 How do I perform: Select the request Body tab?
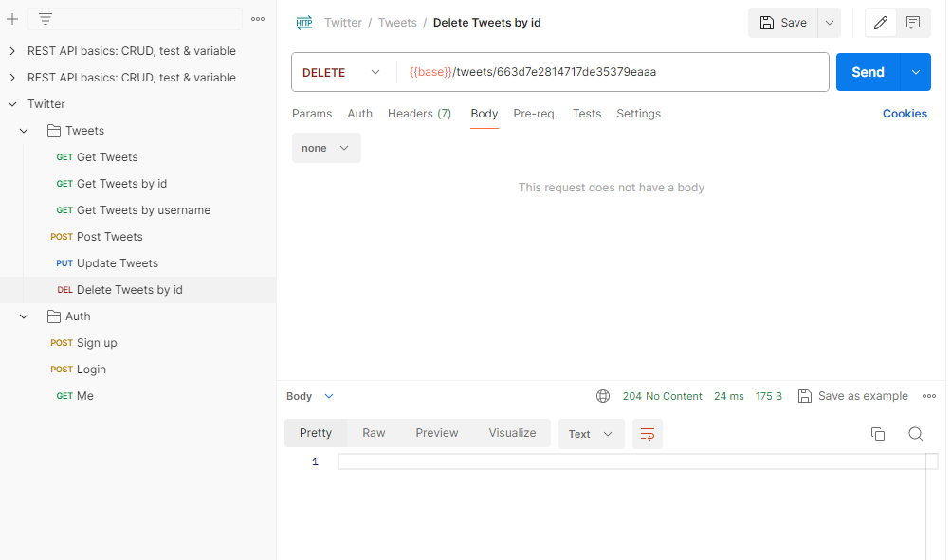[484, 114]
